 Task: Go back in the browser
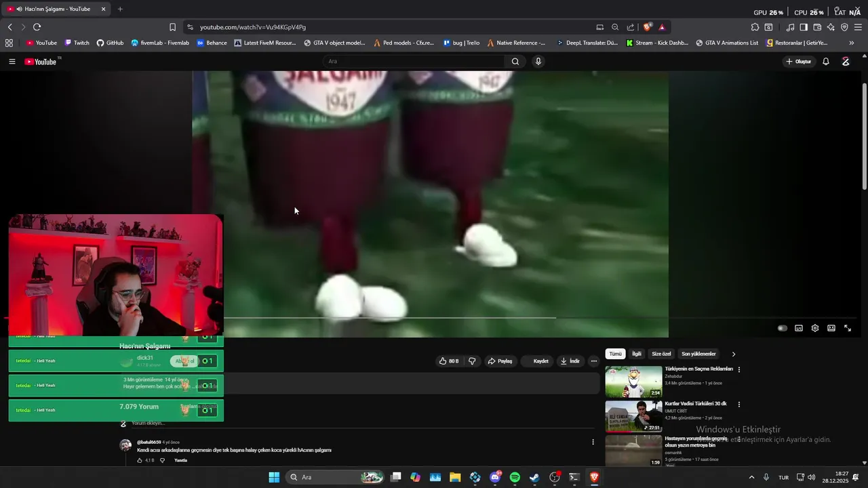pos(9,27)
